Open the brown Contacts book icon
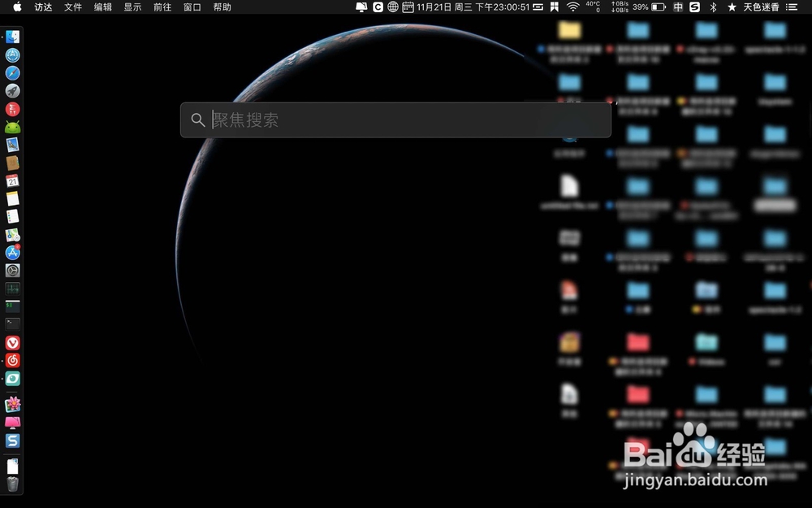Screen dimensions: 812x508 [12, 163]
